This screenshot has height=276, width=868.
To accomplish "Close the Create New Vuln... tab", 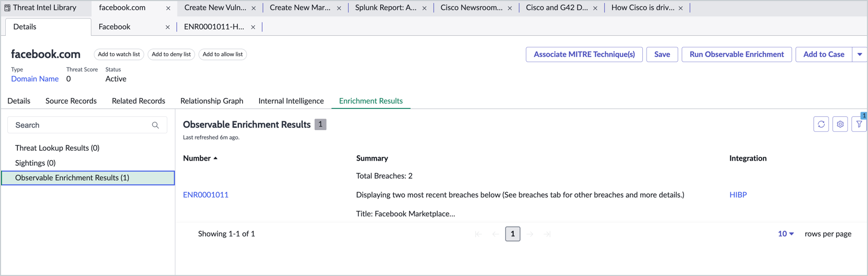I will point(254,8).
